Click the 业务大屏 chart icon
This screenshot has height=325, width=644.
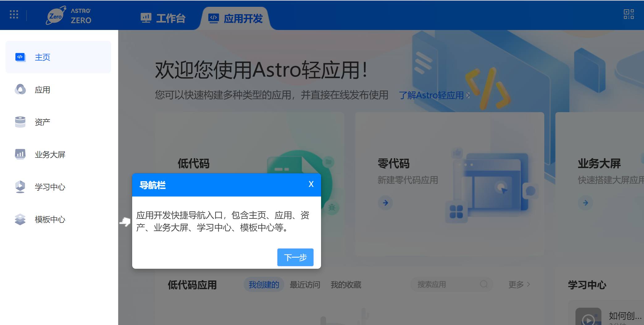click(20, 154)
